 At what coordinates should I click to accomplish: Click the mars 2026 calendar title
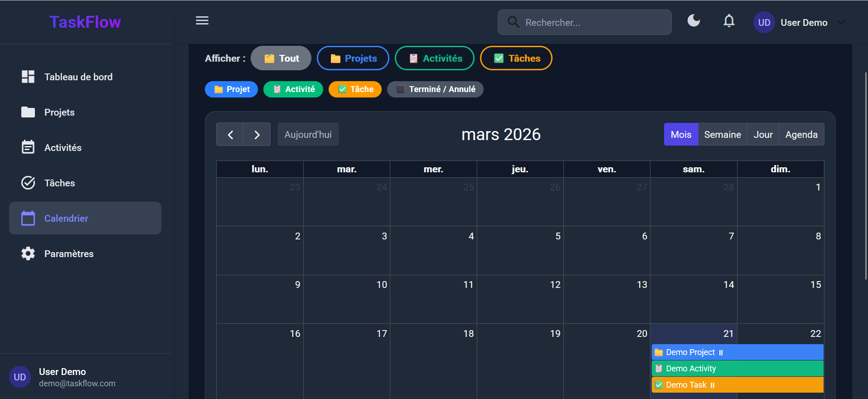(501, 134)
